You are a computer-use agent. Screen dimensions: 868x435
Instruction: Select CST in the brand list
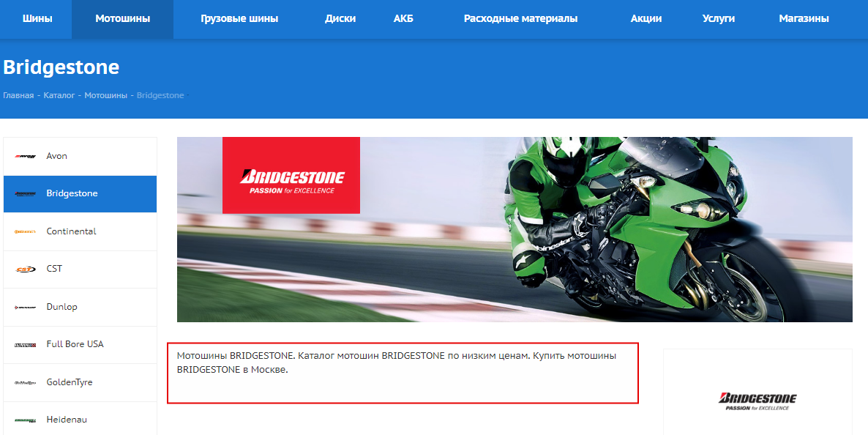point(81,269)
